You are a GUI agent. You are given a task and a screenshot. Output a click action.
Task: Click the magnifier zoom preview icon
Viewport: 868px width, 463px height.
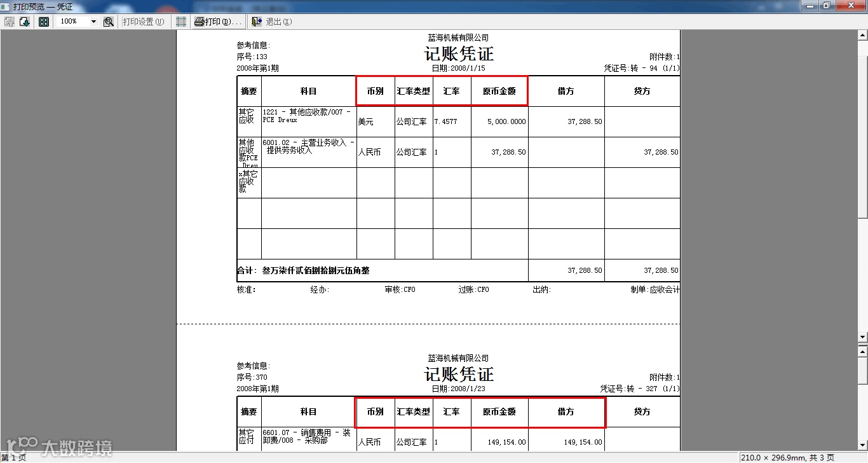(x=109, y=22)
